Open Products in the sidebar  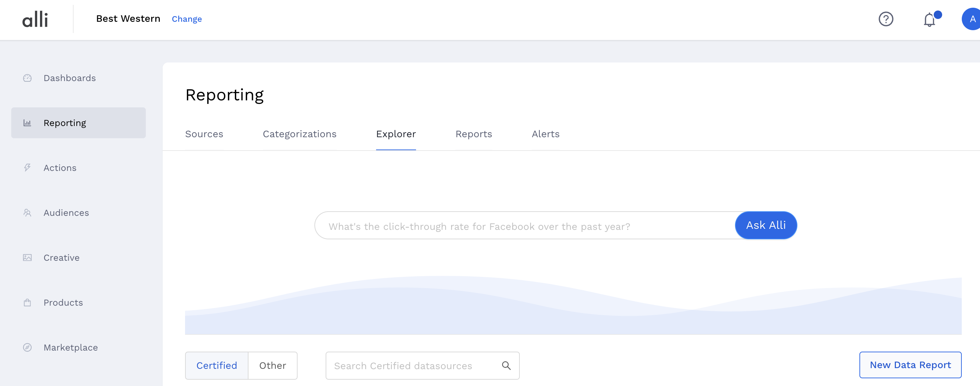coord(79,303)
